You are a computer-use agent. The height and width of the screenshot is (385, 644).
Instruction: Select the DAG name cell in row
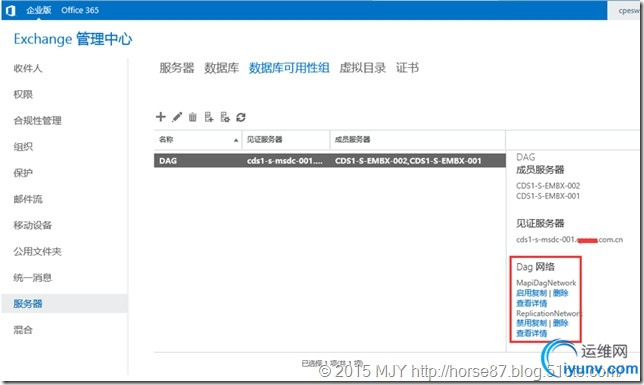[168, 161]
